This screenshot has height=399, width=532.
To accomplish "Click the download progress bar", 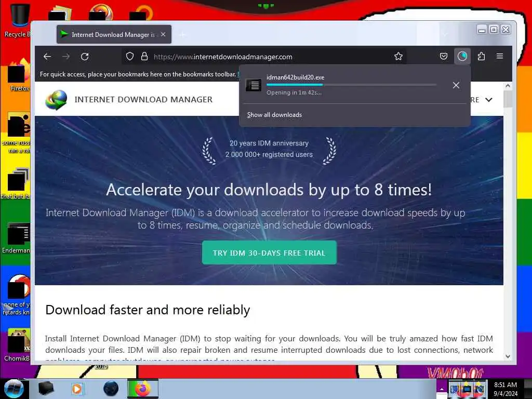I will point(351,85).
